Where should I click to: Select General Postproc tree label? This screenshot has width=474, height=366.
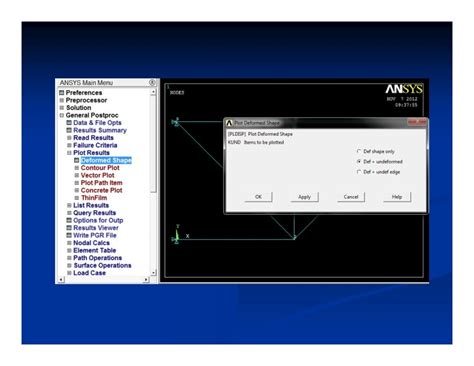click(92, 115)
